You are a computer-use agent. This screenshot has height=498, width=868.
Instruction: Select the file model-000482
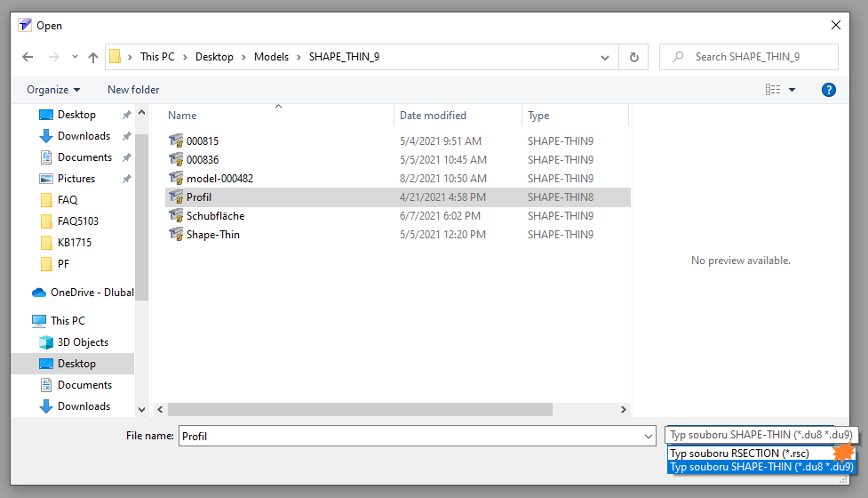click(x=219, y=179)
